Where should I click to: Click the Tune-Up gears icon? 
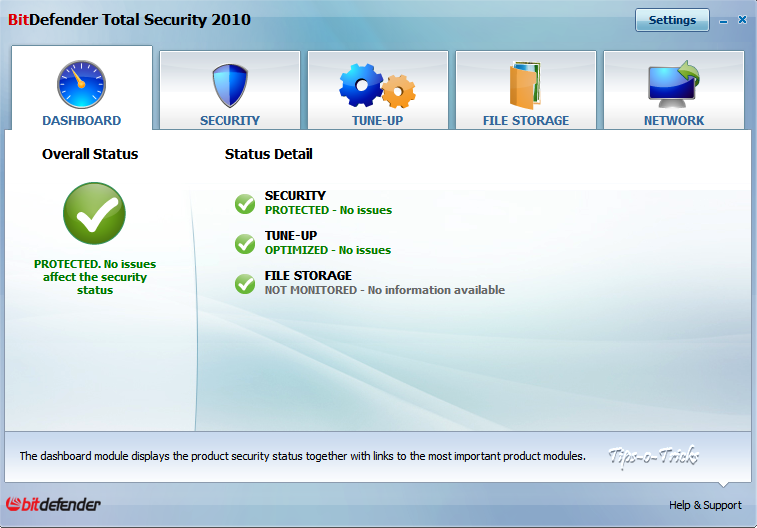click(x=377, y=86)
